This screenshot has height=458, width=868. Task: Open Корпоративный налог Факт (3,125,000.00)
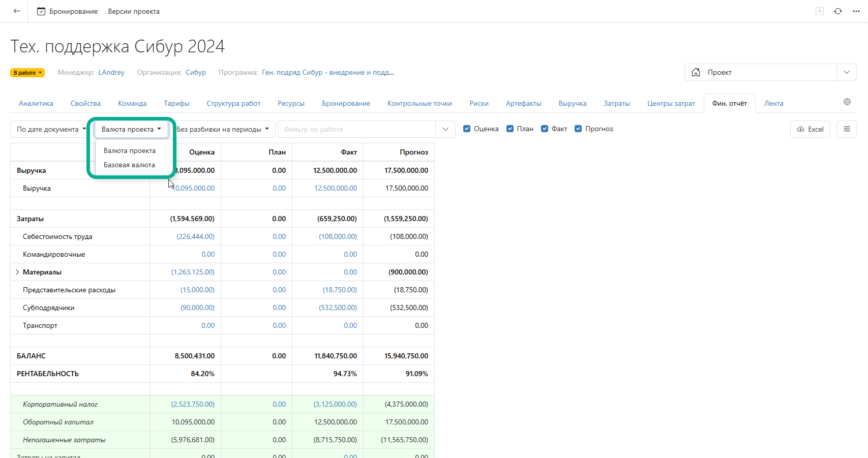[x=335, y=404]
